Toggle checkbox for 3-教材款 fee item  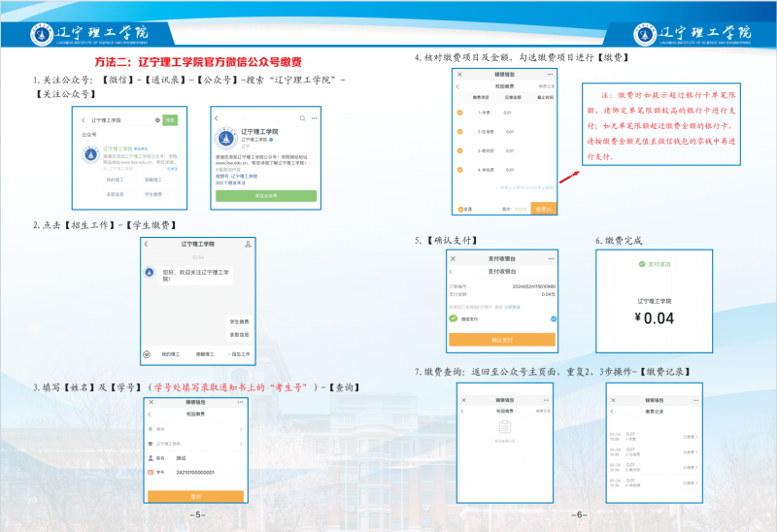tap(459, 150)
